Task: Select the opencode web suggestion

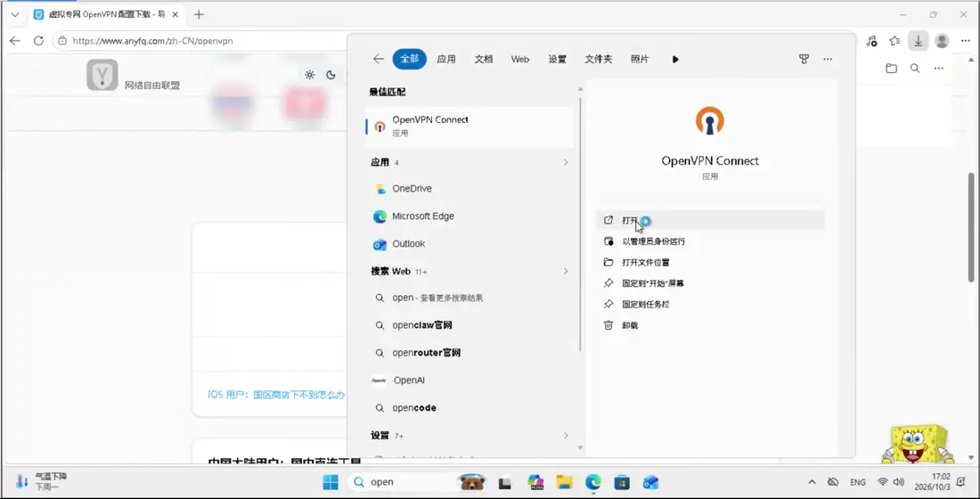Action: pyautogui.click(x=469, y=408)
